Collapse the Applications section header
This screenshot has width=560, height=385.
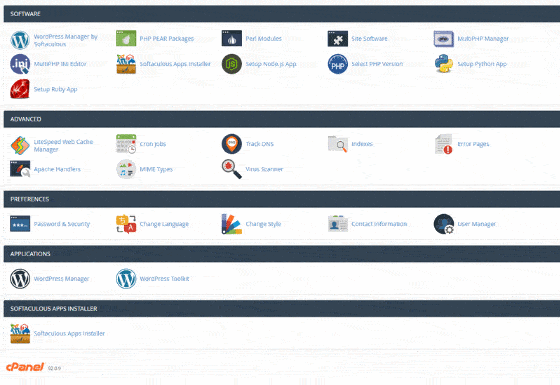tap(282, 254)
